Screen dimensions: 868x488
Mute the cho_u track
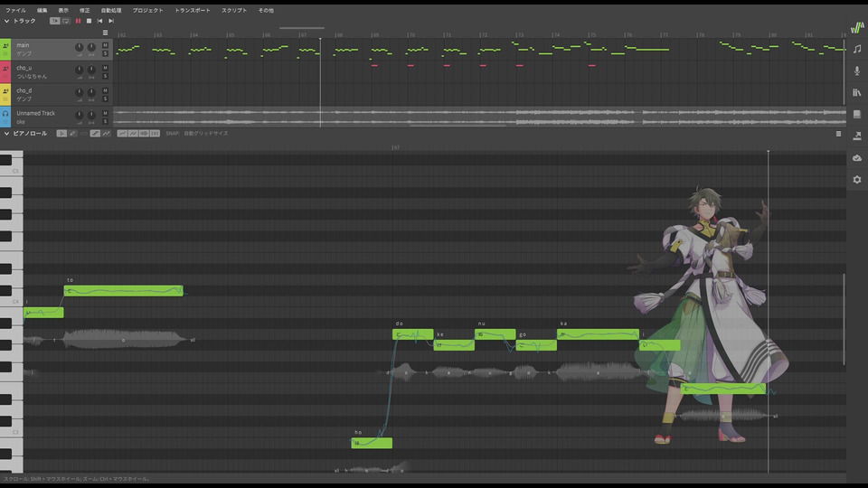point(105,68)
